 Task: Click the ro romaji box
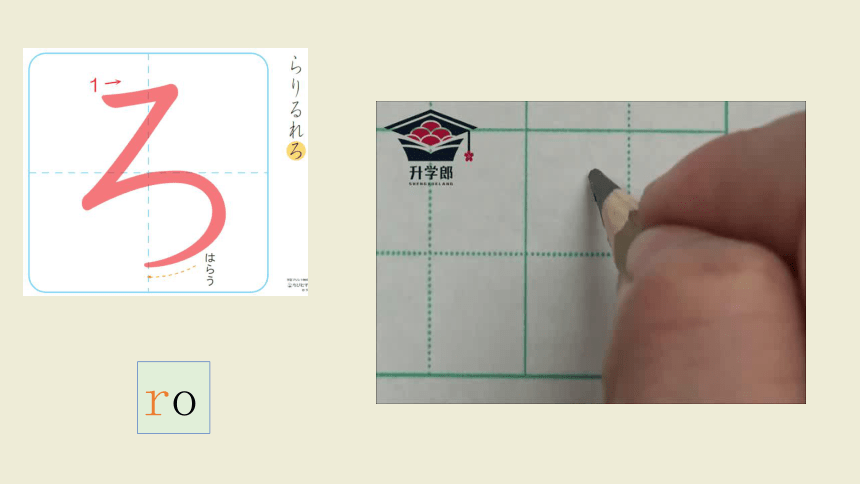coord(173,397)
